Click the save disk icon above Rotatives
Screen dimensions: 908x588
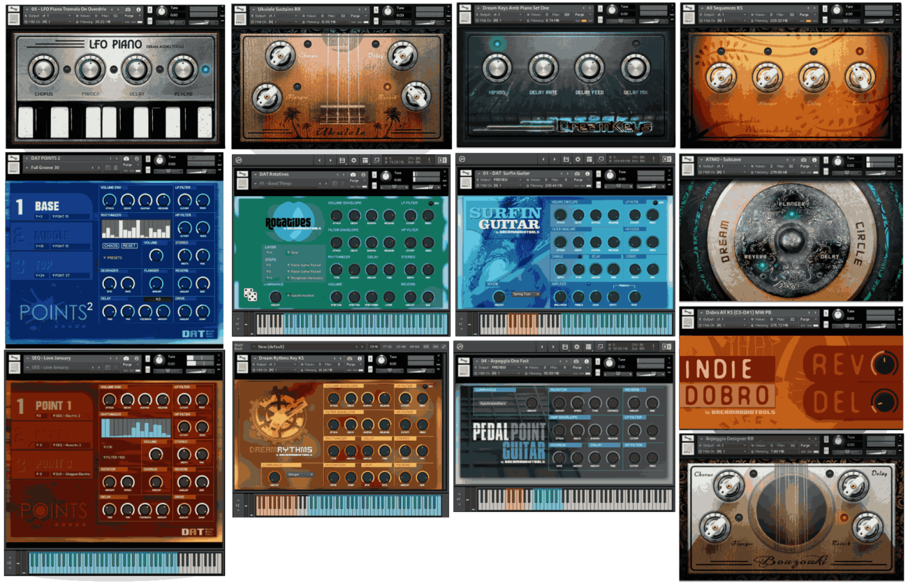click(x=341, y=160)
